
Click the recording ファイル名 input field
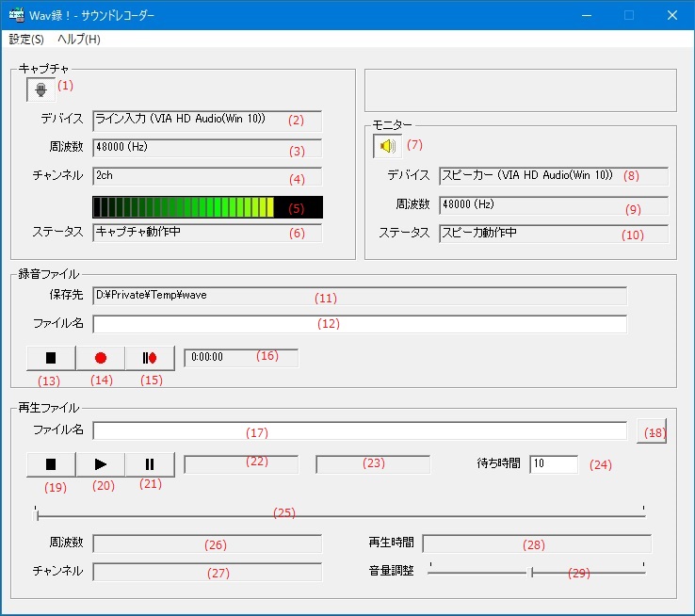pos(360,324)
